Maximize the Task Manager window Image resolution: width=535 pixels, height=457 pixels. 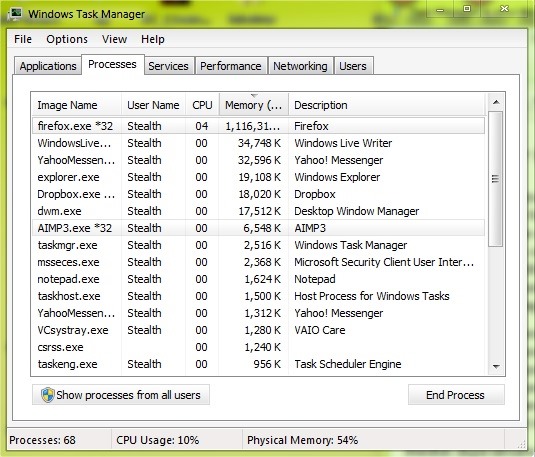point(467,9)
